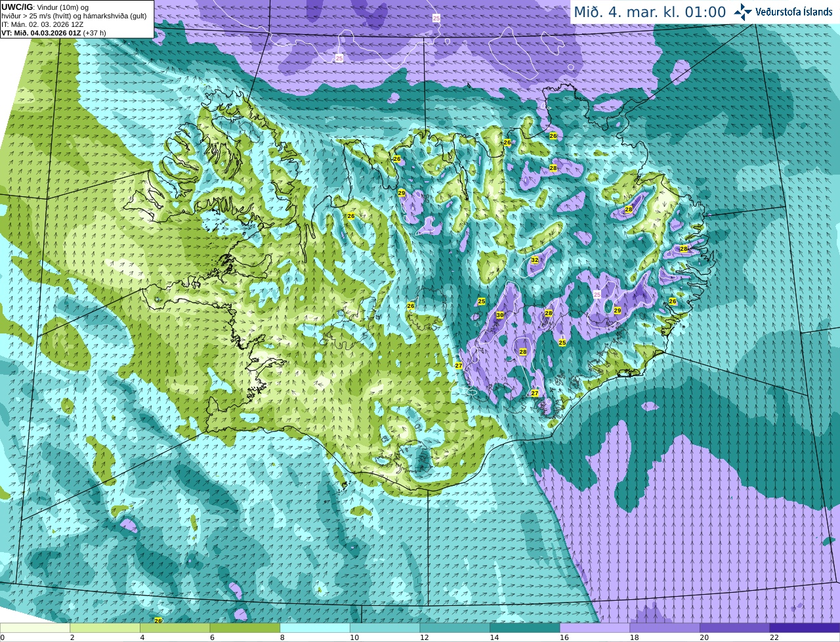Pick the 4–6 m/s color swatch
This screenshot has width=840, height=642.
coord(175,628)
